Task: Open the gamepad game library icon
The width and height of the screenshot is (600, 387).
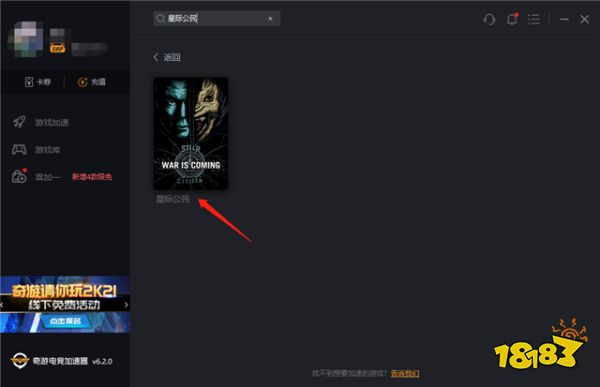Action: click(19, 149)
